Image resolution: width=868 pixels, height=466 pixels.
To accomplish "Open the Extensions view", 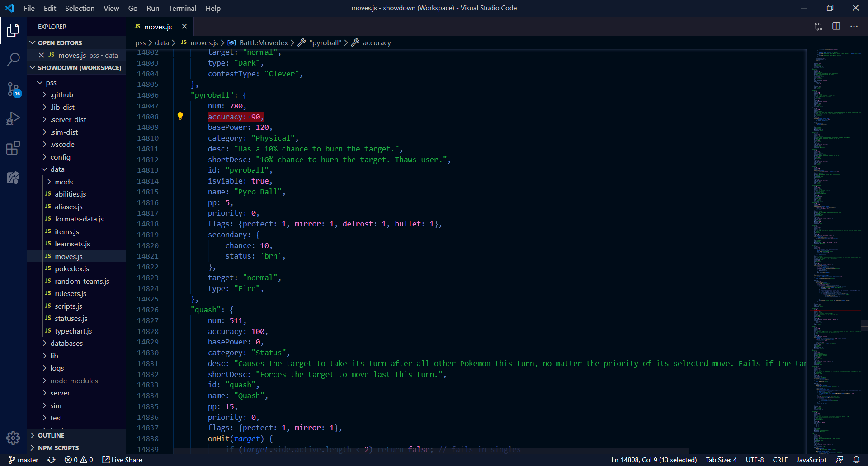I will point(13,148).
